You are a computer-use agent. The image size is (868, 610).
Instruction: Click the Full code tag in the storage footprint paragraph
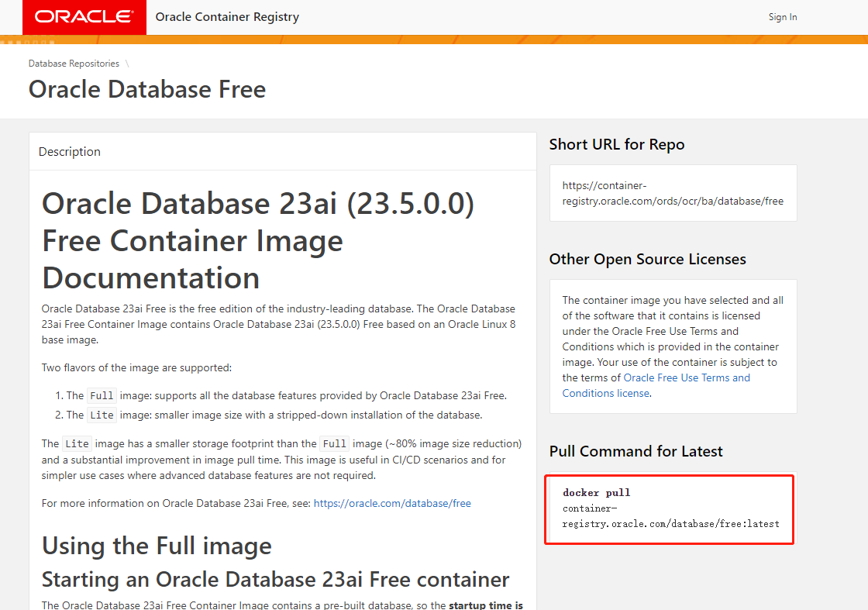(x=334, y=444)
